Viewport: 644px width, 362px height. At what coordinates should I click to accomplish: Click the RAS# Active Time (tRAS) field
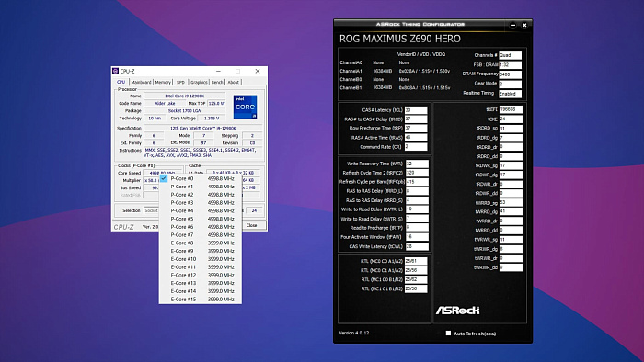[416, 137]
